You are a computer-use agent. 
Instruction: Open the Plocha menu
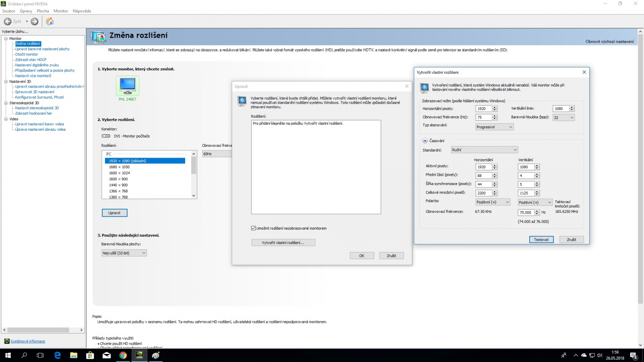pyautogui.click(x=43, y=11)
